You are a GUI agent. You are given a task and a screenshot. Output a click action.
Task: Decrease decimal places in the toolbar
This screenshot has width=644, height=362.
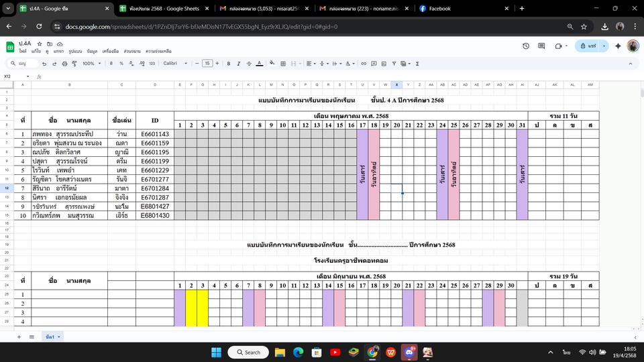[x=131, y=64]
